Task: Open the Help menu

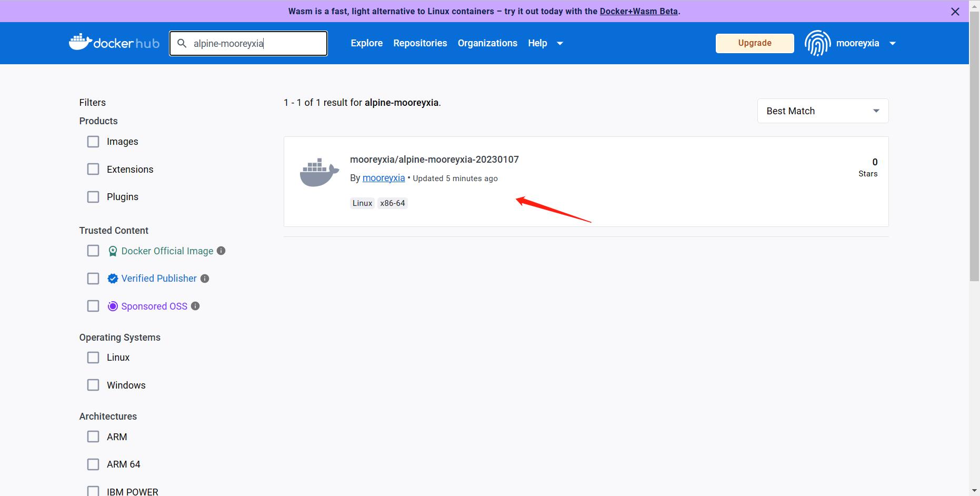Action: point(537,43)
